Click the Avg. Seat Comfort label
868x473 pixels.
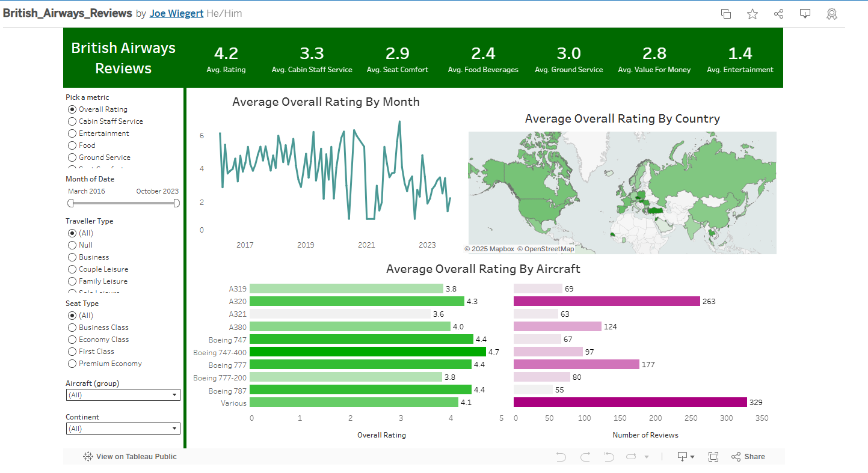(398, 70)
